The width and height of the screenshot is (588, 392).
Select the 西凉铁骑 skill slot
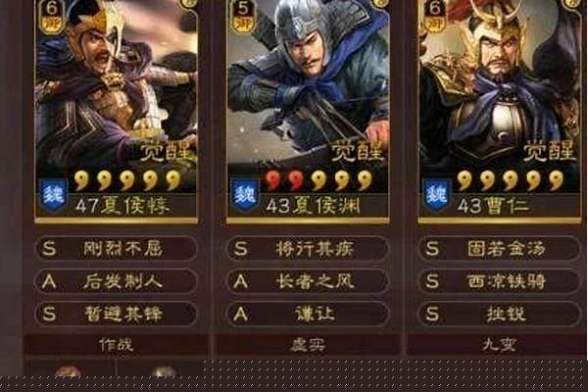pos(500,281)
